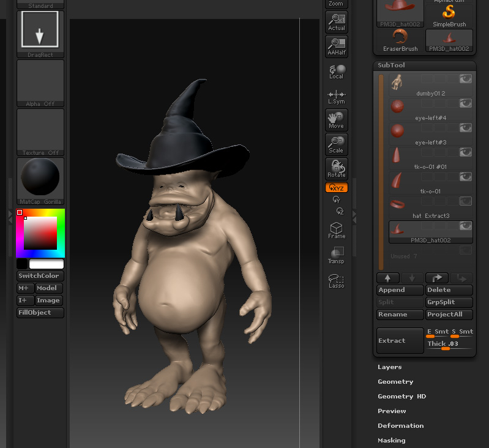Click the Extract button
Image resolution: width=489 pixels, height=448 pixels.
[x=400, y=340]
